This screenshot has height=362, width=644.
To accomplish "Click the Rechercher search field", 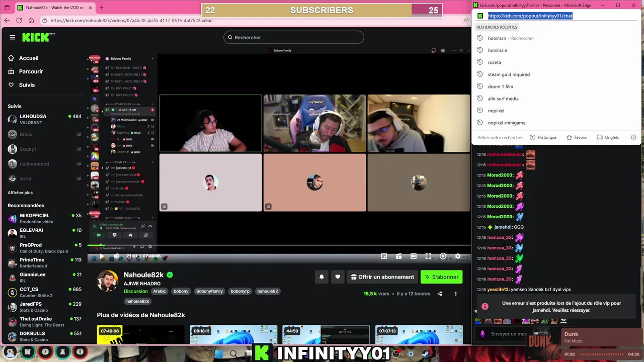I will pos(294,37).
